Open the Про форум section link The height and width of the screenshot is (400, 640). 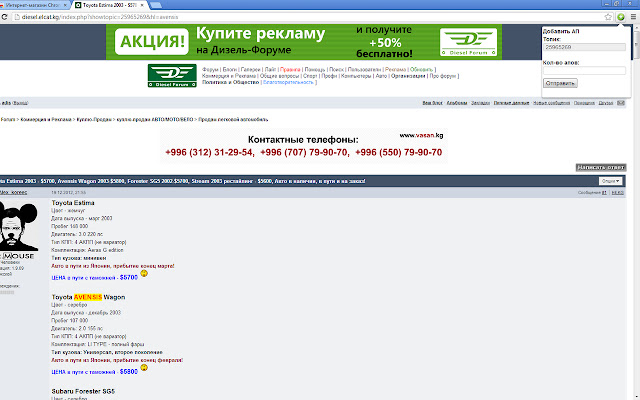(x=443, y=76)
